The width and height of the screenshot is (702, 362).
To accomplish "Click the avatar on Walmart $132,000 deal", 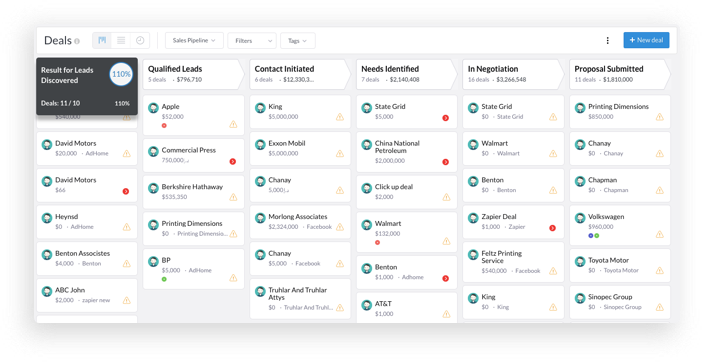I will (367, 225).
